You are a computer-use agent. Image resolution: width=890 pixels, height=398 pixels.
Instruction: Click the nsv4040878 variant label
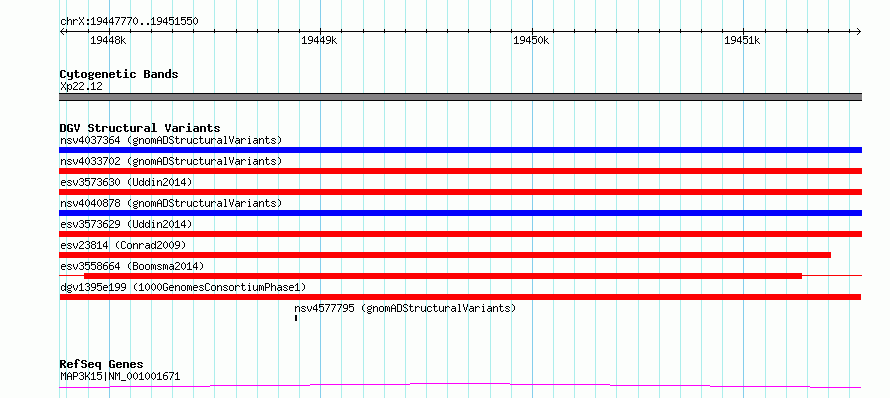(171, 203)
